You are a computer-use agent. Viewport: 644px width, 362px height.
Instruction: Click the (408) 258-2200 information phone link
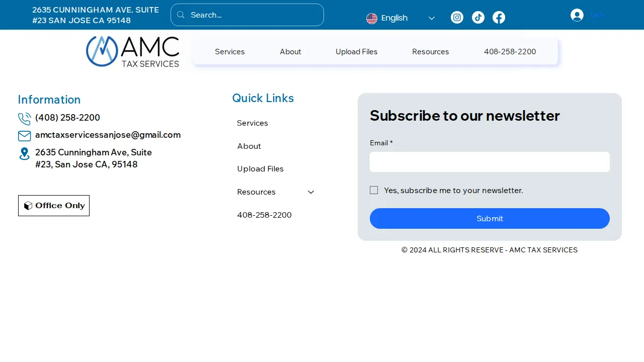coord(67,118)
